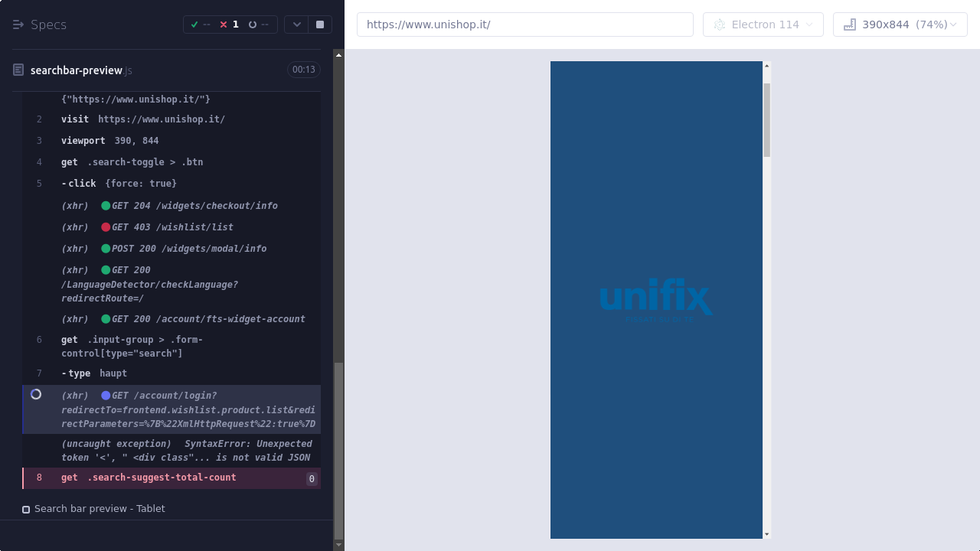The width and height of the screenshot is (980, 551).
Task: Click the Electron browser icon
Action: [719, 24]
